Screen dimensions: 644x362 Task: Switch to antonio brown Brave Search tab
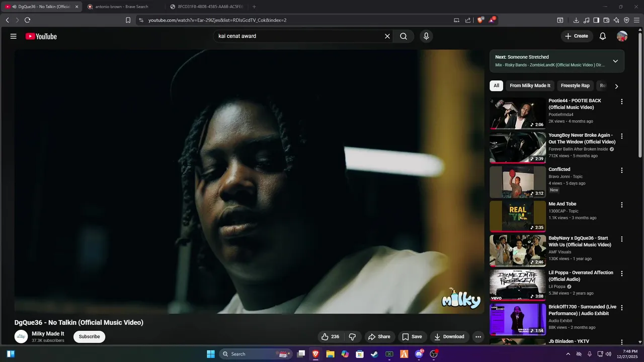[x=122, y=7]
